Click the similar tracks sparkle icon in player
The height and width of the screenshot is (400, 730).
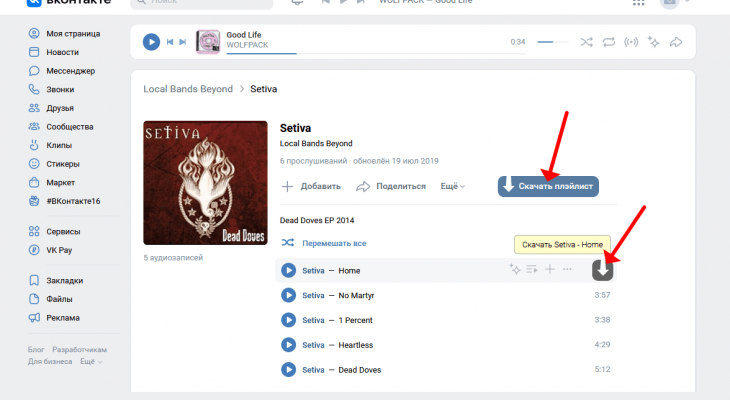pyautogui.click(x=654, y=42)
